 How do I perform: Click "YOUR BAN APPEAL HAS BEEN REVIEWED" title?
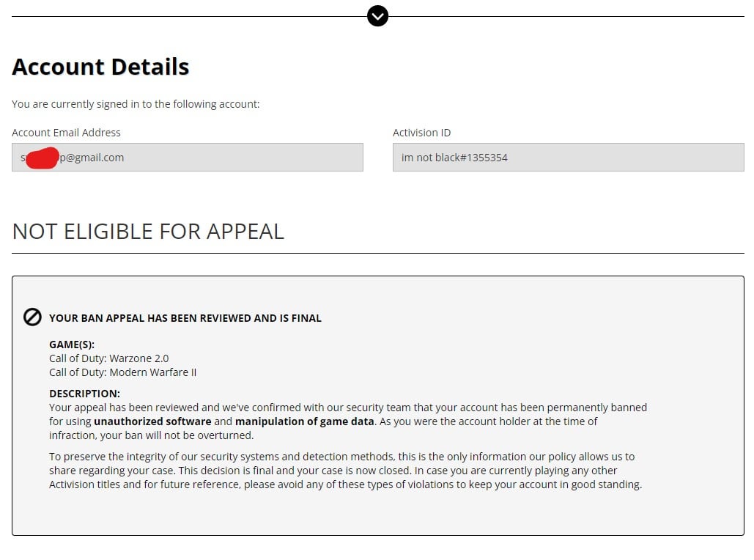[185, 318]
